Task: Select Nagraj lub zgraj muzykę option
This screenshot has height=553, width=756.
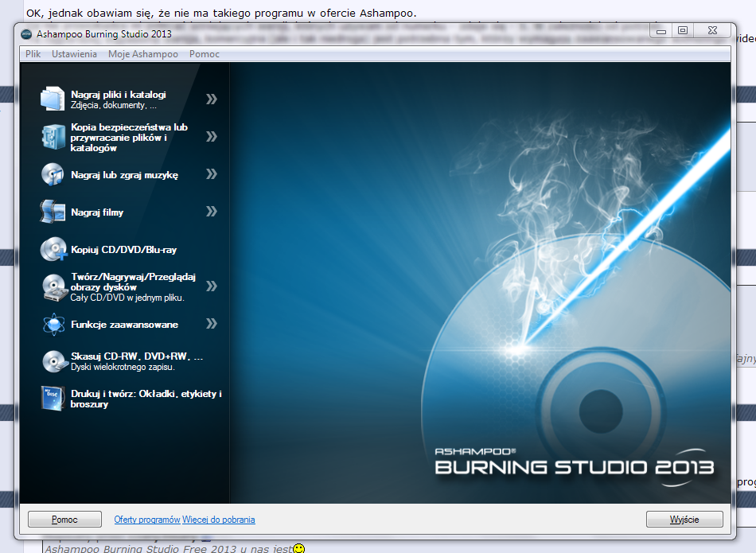Action: coord(124,175)
